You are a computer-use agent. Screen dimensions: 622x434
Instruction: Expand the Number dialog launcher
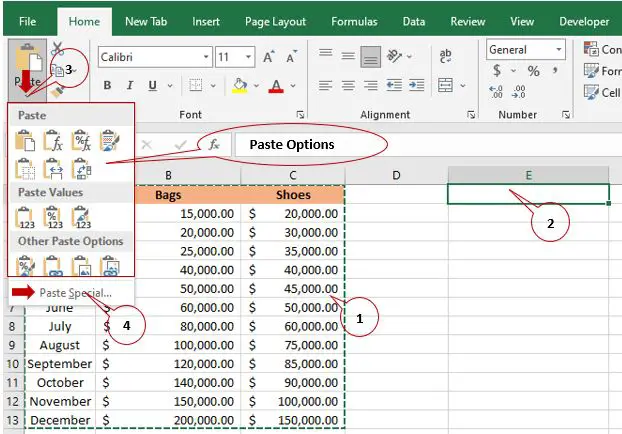(566, 115)
